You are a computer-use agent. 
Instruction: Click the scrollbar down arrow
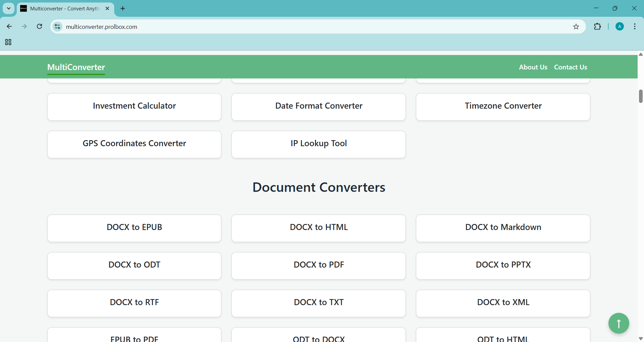coord(641,339)
